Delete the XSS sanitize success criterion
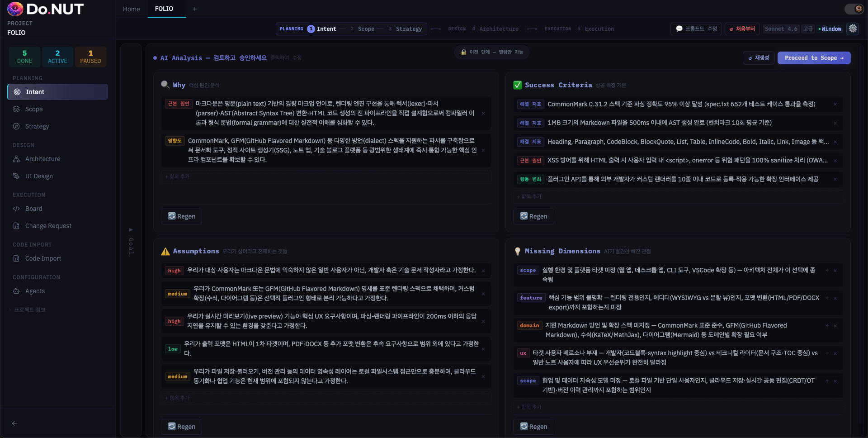 click(x=835, y=161)
